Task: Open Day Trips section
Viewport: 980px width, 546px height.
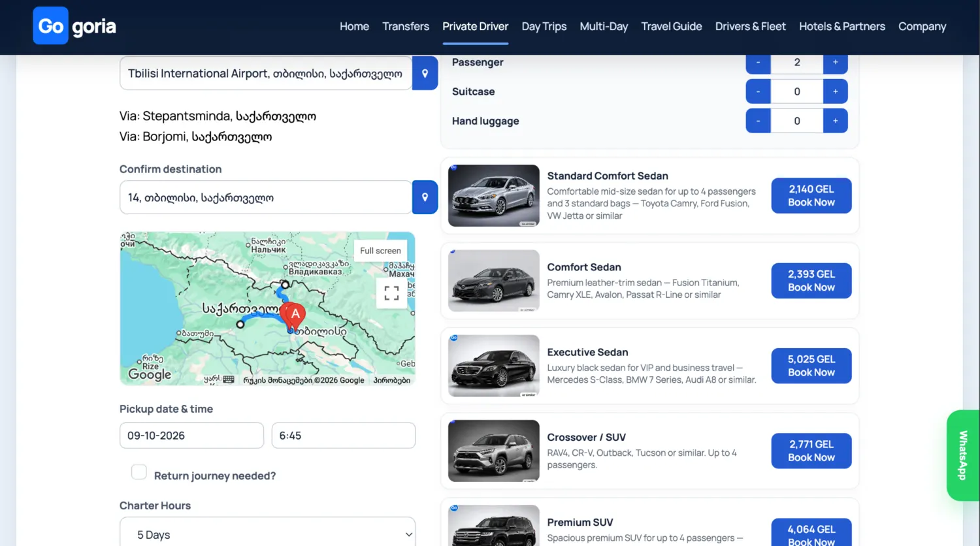Action: coord(544,26)
